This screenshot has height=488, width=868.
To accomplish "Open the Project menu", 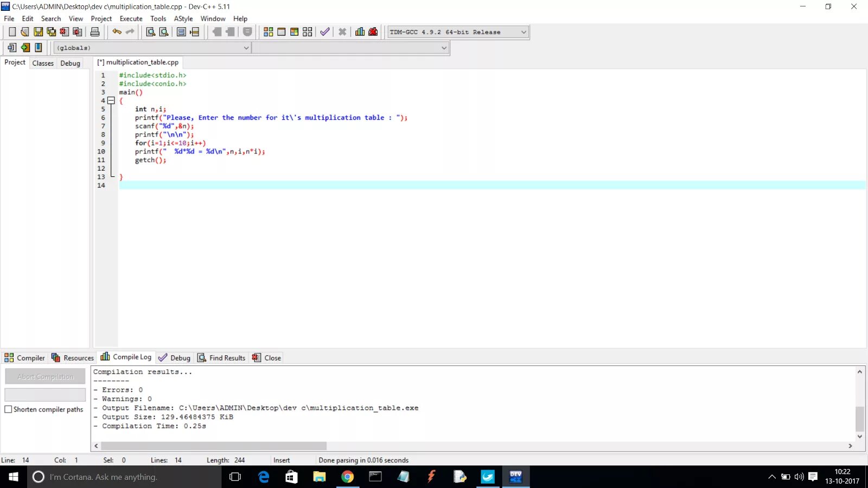I will click(101, 18).
